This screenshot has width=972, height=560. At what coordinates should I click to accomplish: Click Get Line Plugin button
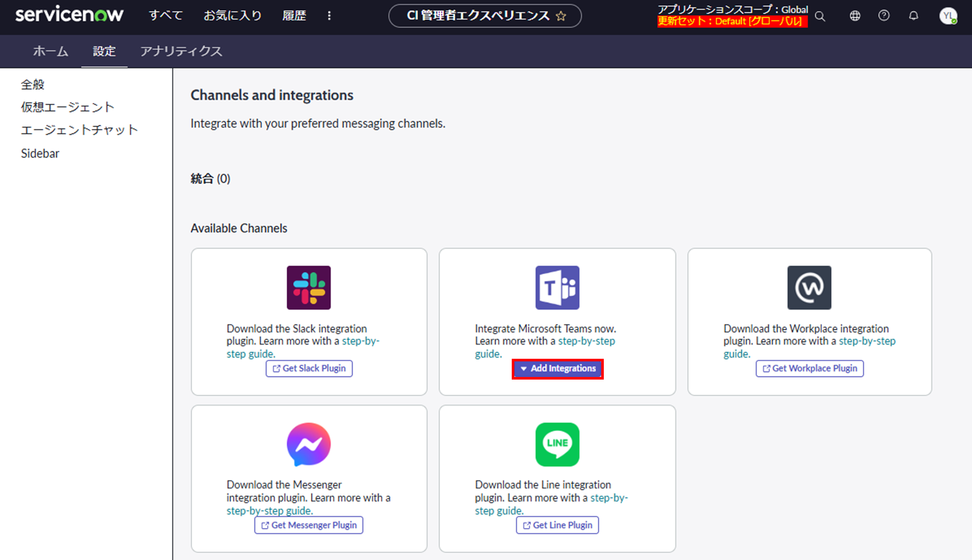pos(558,525)
